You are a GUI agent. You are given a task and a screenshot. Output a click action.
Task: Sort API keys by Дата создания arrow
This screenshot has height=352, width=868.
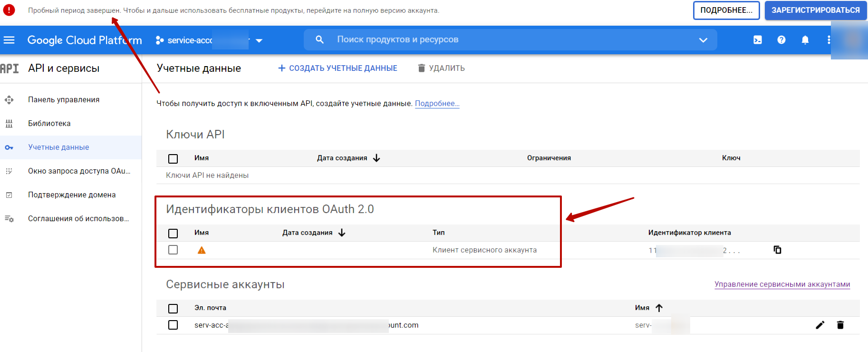click(x=376, y=158)
